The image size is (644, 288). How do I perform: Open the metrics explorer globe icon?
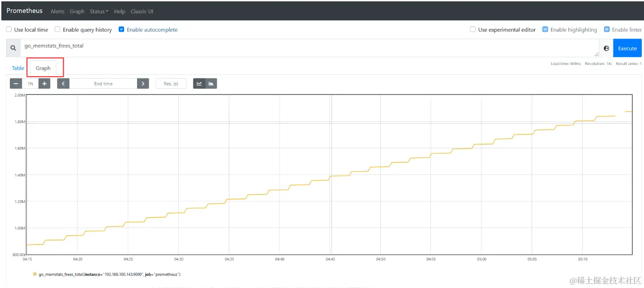[606, 48]
